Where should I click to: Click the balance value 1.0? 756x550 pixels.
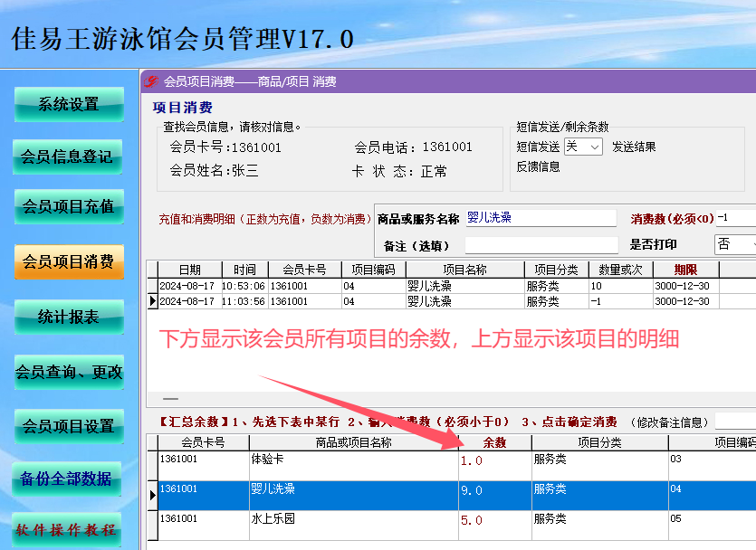(x=471, y=461)
